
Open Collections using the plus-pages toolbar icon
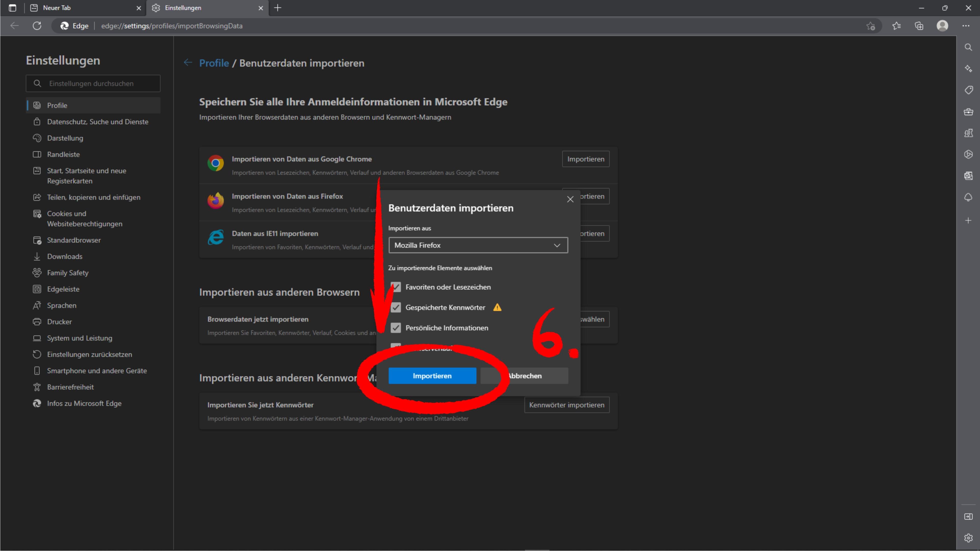(919, 26)
